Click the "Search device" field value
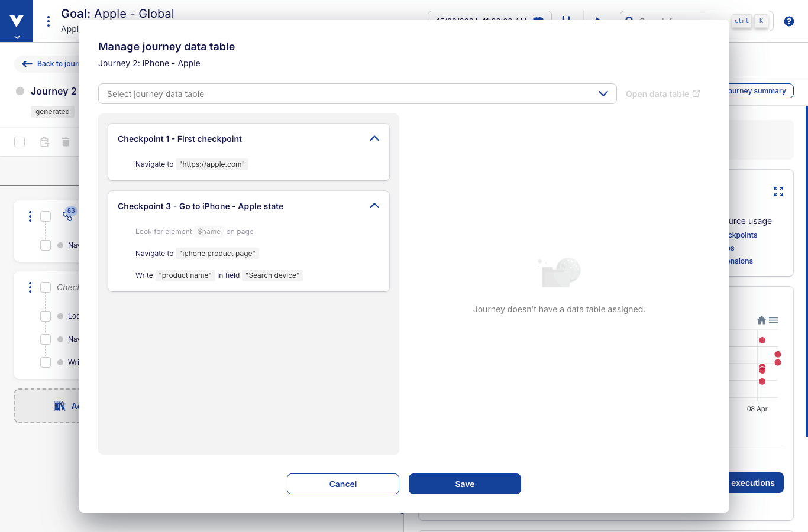Viewport: 808px width, 532px height. point(273,275)
